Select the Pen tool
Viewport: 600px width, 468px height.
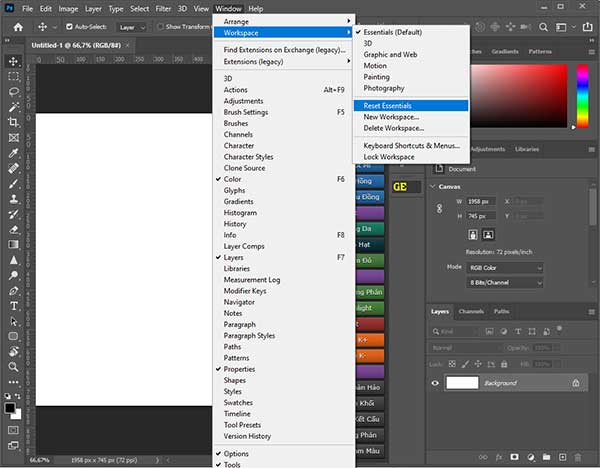click(x=13, y=290)
